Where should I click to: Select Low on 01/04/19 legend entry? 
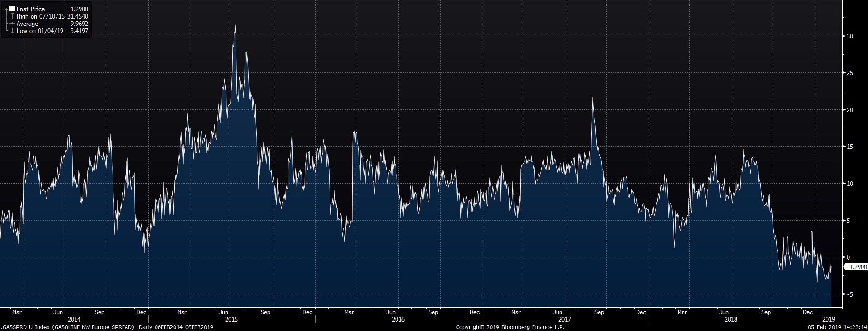click(x=40, y=31)
